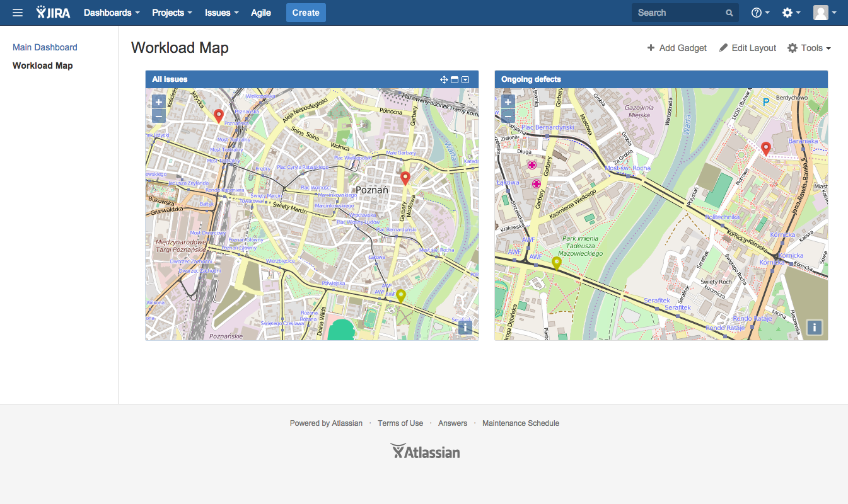Viewport: 848px width, 504px height.
Task: Open the Agile menu item
Action: 261,13
